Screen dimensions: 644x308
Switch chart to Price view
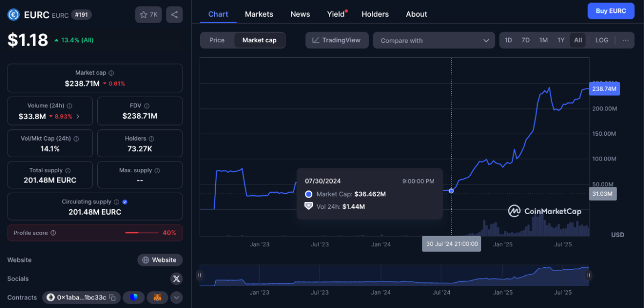(x=217, y=40)
